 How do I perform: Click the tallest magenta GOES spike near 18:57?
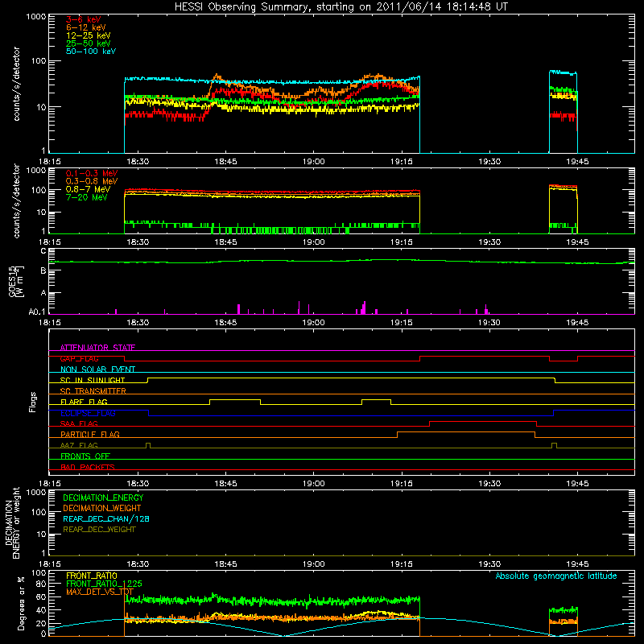point(299,308)
